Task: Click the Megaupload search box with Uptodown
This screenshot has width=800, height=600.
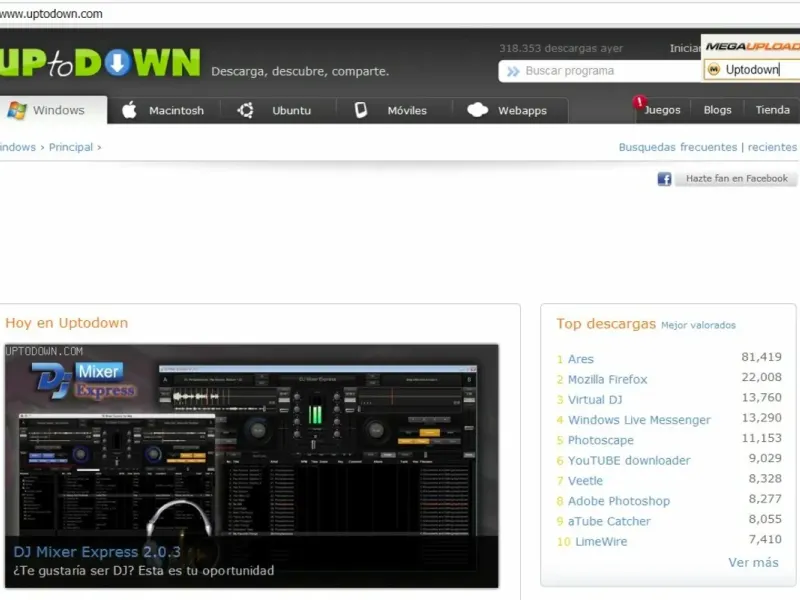Action: click(752, 70)
